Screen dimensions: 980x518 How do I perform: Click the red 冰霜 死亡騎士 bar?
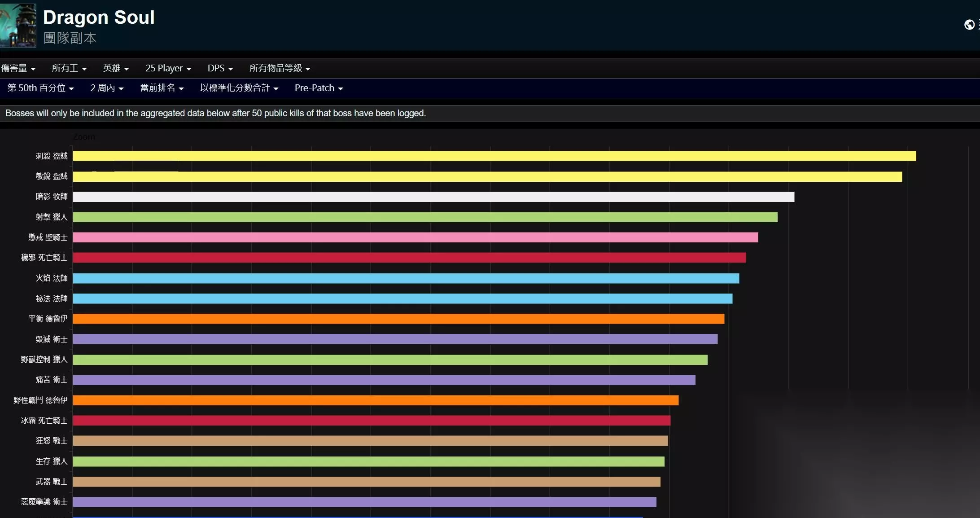pos(372,421)
